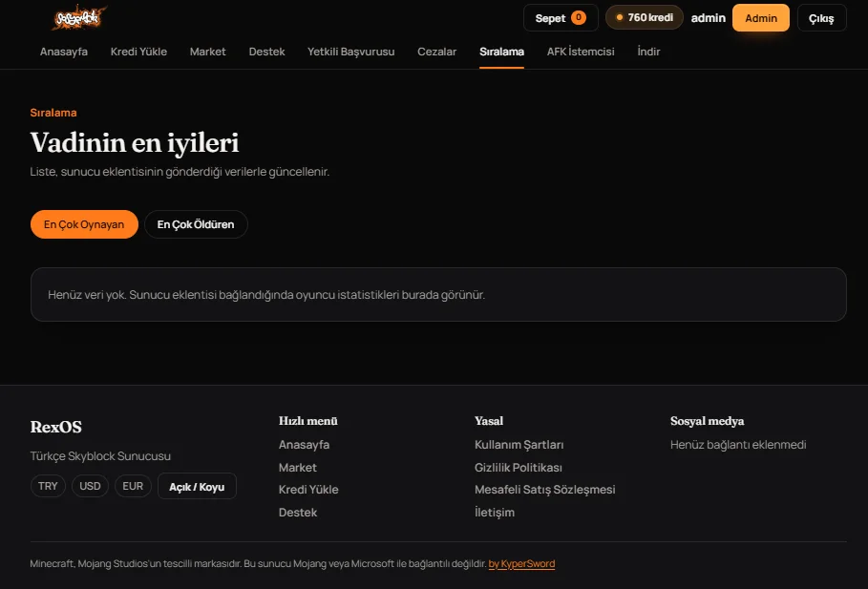Open Destek in the top navigation

[x=266, y=52]
